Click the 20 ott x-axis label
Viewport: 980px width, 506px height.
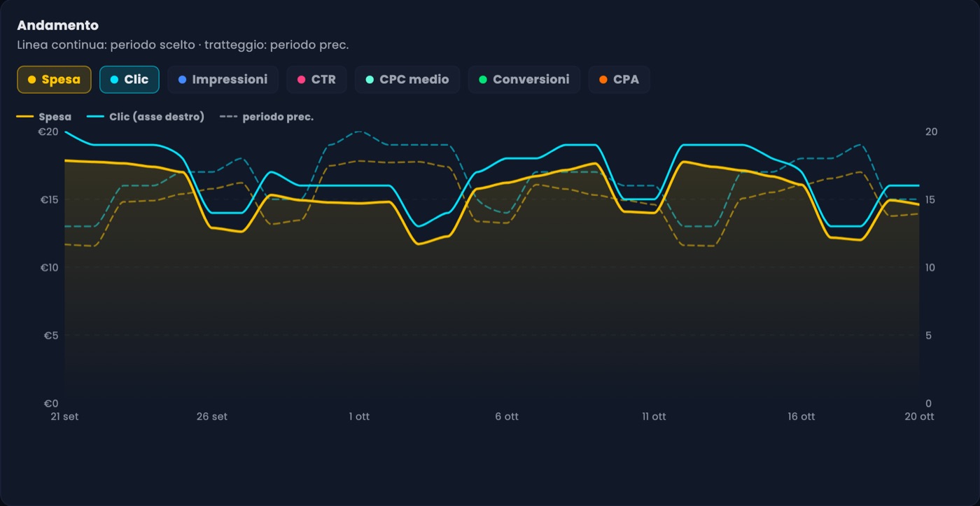(919, 416)
